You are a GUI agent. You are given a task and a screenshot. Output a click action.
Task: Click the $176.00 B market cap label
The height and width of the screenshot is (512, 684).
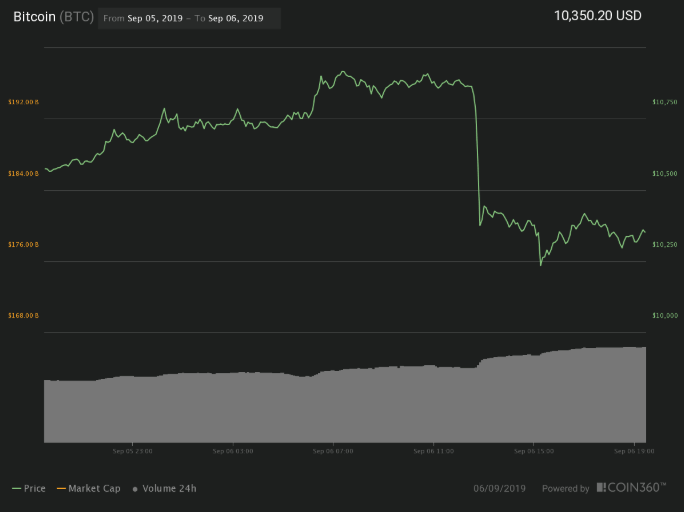(24, 245)
